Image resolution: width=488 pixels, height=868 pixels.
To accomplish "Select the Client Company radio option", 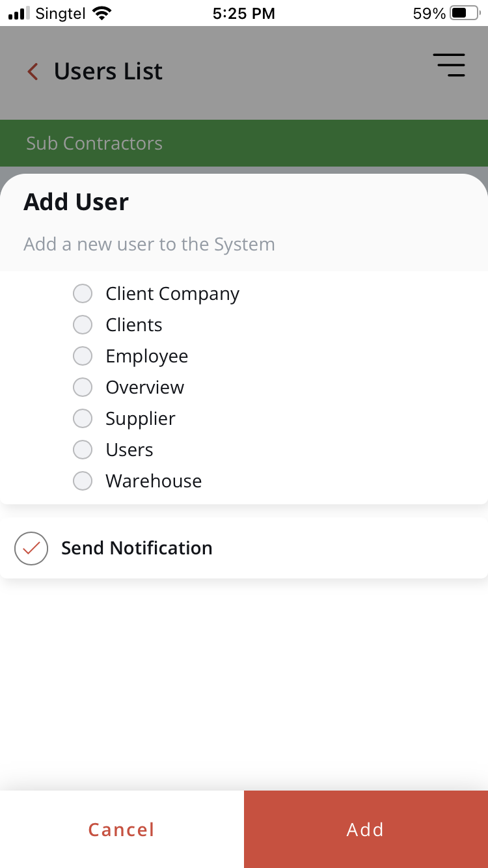I will pos(83,293).
